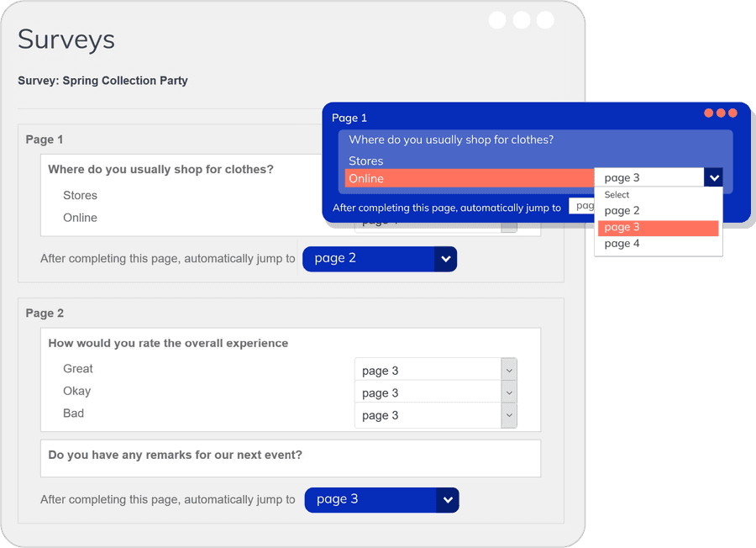Open the page 3 dropdown under Page 2 section
This screenshot has height=548, width=756.
(370, 499)
